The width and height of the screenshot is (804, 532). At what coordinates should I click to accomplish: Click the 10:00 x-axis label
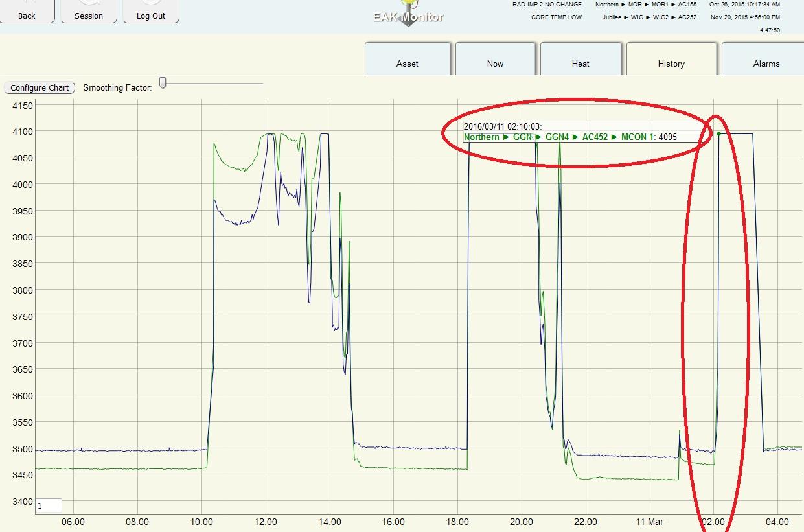pos(201,522)
